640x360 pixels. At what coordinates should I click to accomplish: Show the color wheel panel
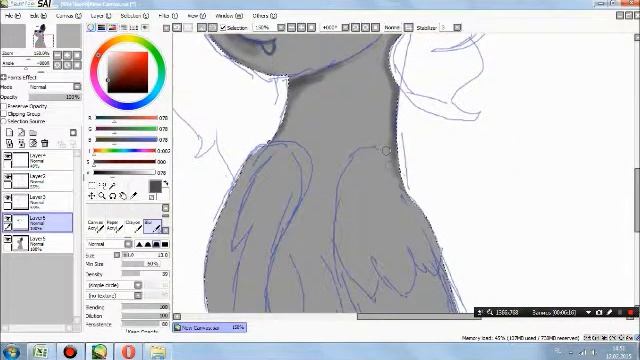91,27
